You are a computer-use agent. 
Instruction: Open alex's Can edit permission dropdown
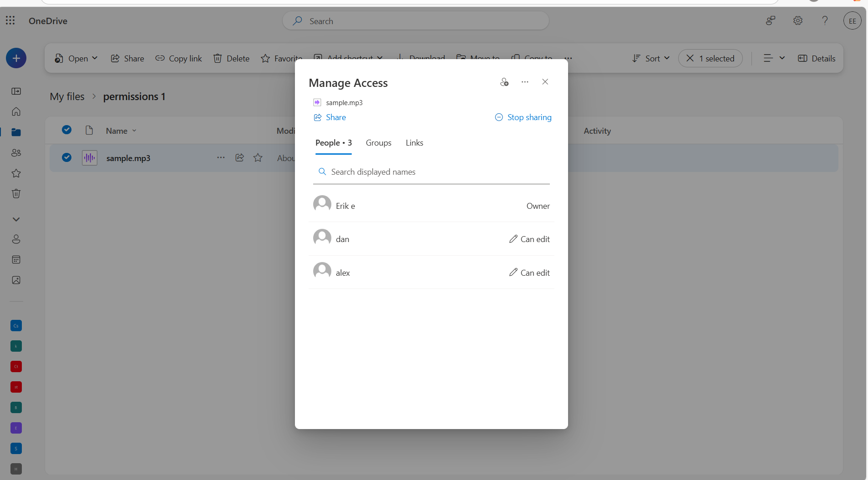[529, 273]
